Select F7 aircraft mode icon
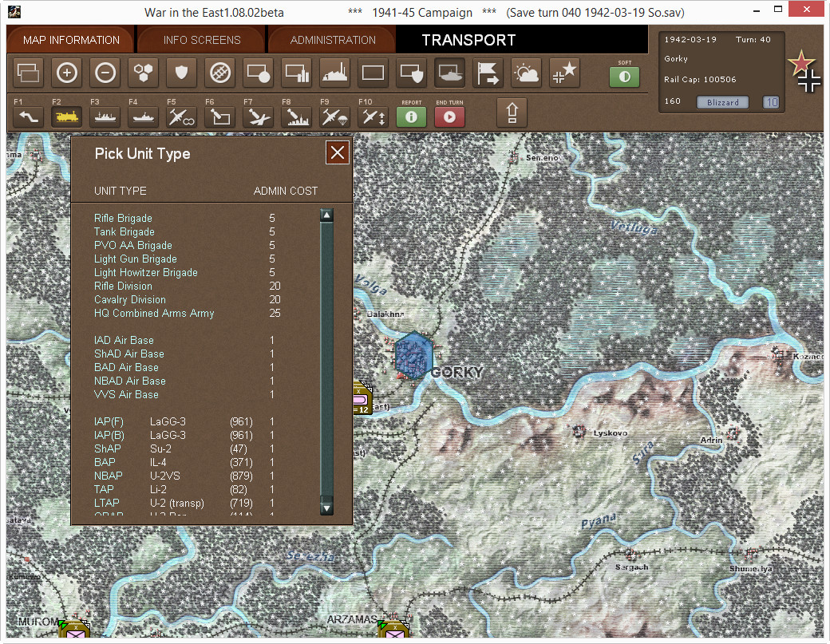830x644 pixels. click(x=259, y=117)
